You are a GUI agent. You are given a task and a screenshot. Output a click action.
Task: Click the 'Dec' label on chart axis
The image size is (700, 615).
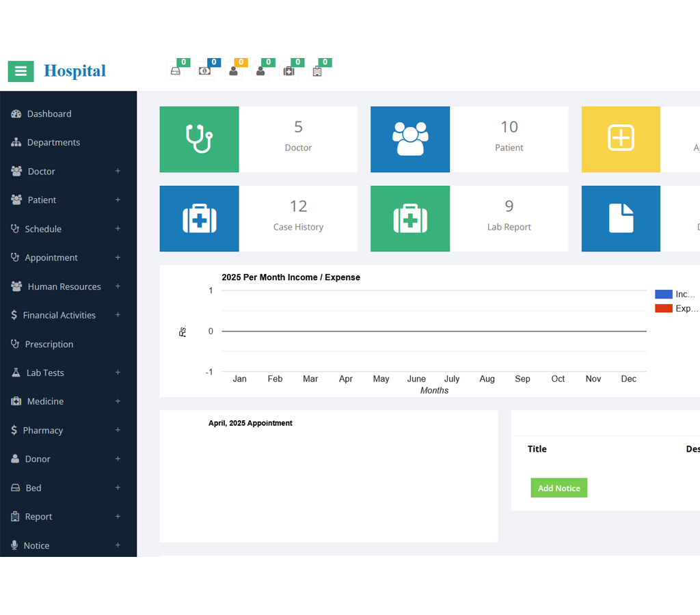point(629,379)
